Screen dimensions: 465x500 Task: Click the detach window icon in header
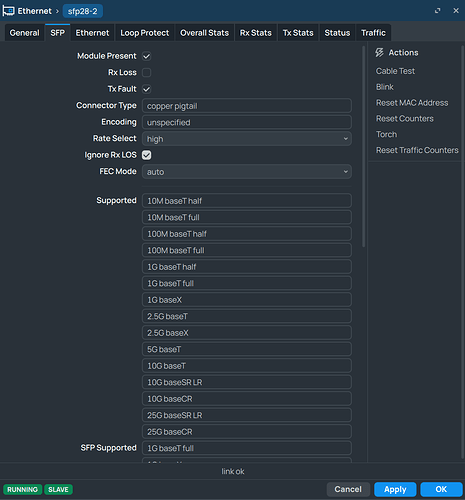[438, 11]
